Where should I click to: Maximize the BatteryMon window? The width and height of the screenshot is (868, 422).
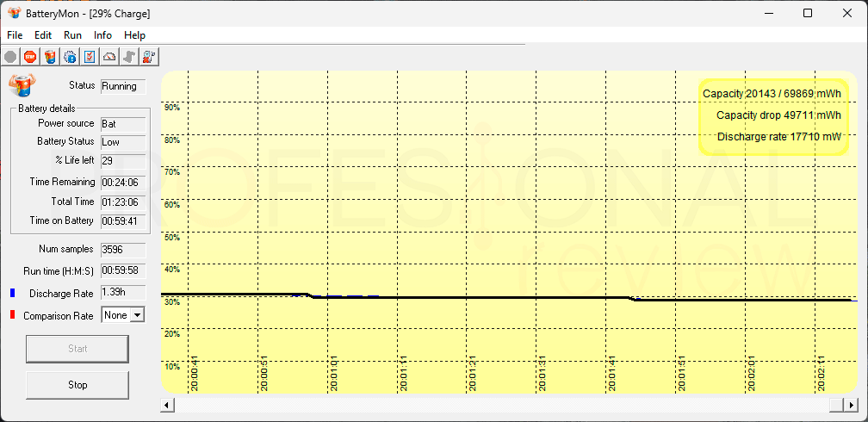pos(808,13)
